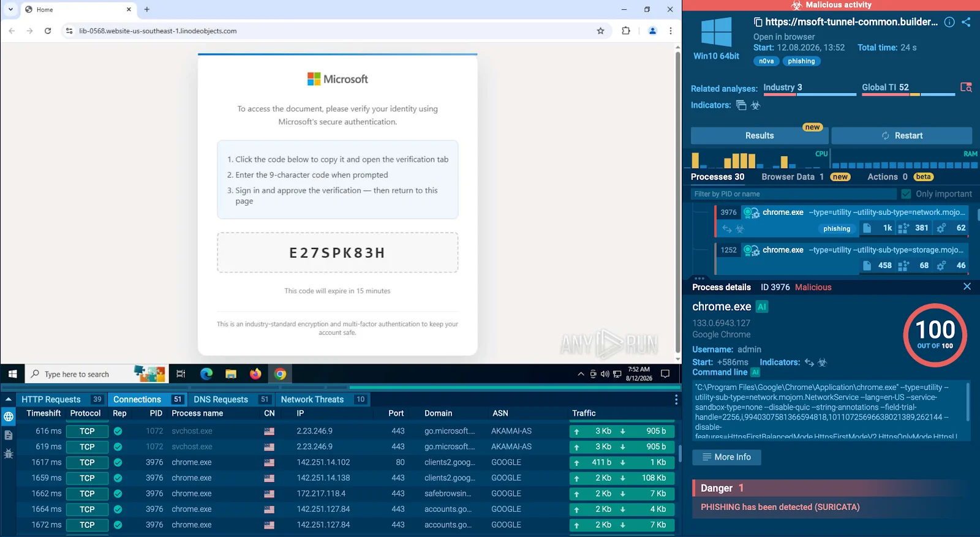Click the network globe icon in left sidebar
This screenshot has height=537, width=980.
tap(9, 417)
